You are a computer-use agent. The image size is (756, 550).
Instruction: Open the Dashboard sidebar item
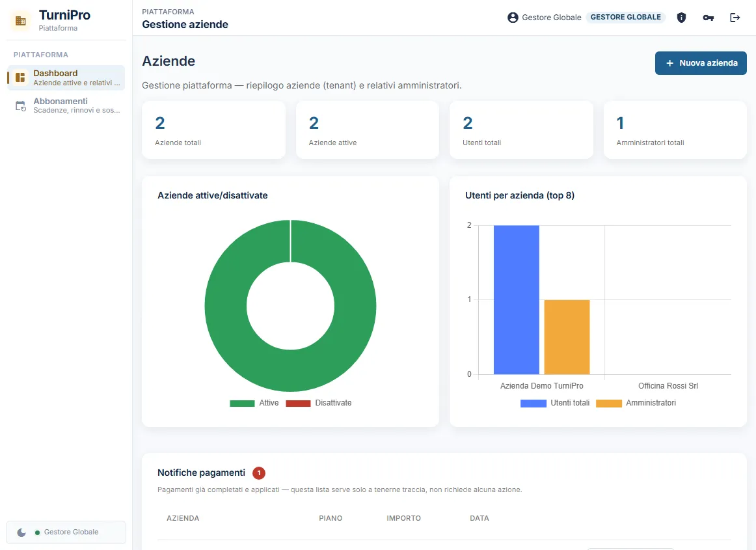(66, 77)
